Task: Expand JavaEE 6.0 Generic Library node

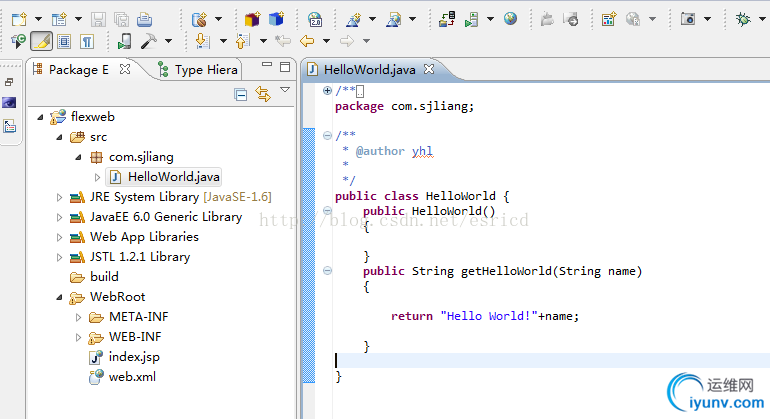Action: click(59, 218)
